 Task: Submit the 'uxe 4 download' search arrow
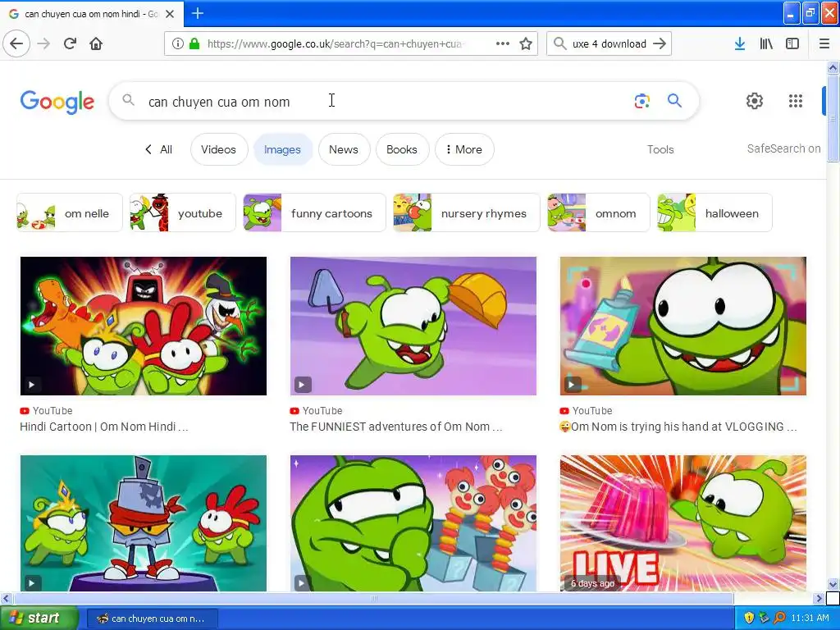click(x=660, y=43)
